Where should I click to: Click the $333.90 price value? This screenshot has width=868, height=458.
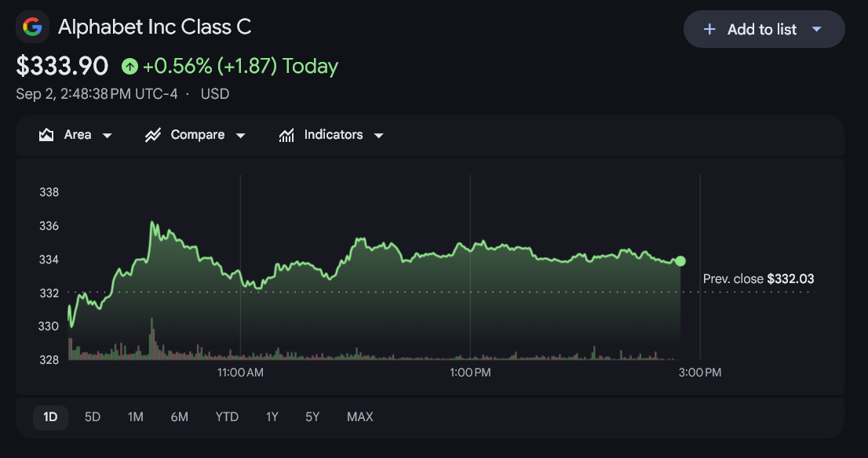(62, 67)
